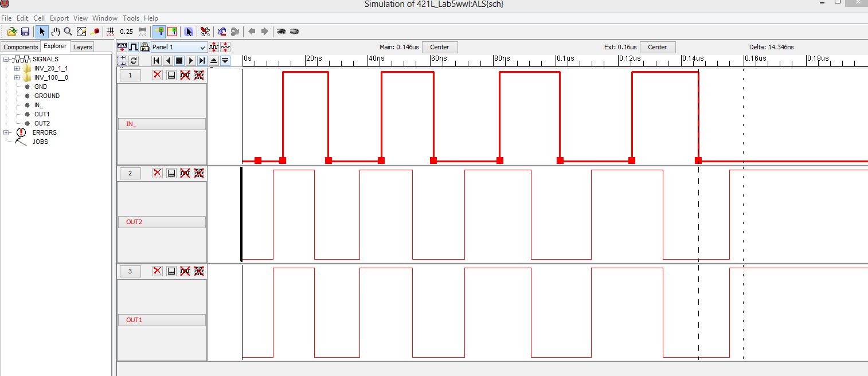Activate the hand pan tool
The height and width of the screenshot is (376, 868).
point(55,32)
